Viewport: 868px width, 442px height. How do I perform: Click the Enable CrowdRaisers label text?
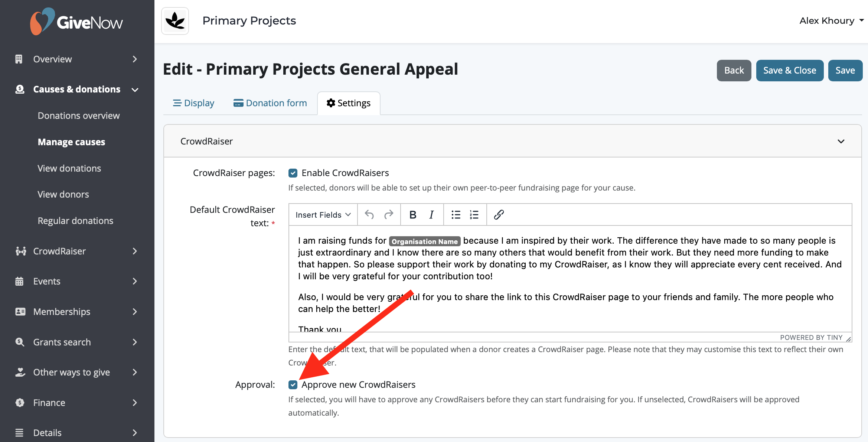[x=345, y=173]
